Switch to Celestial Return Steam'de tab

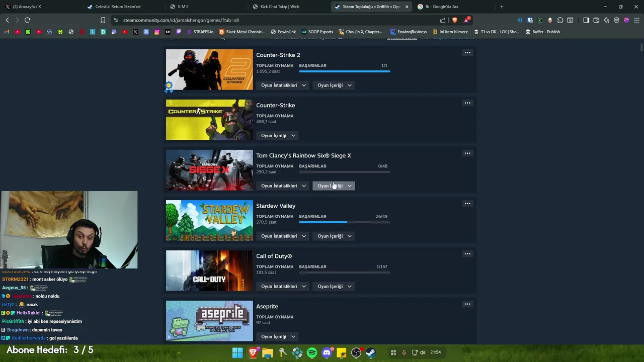click(124, 7)
